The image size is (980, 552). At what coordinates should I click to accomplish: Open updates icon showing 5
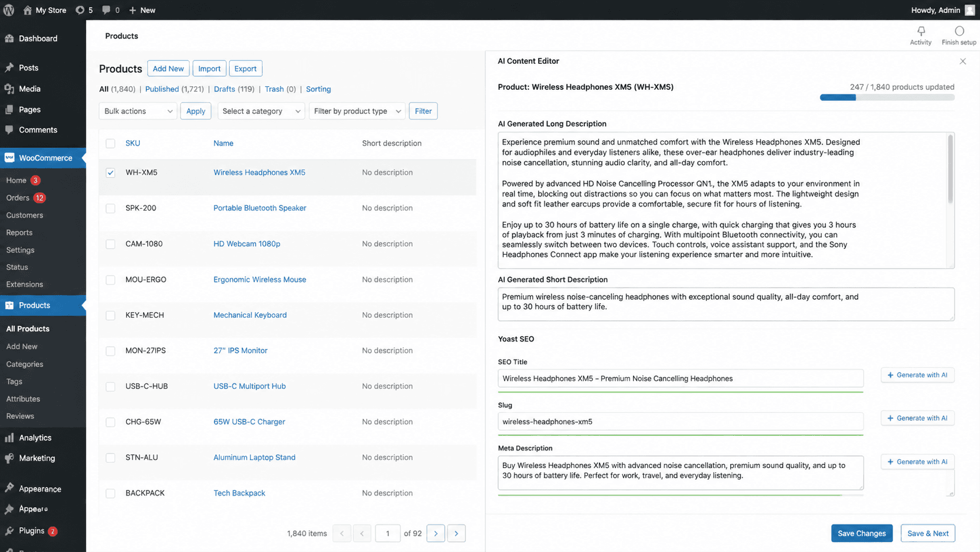[80, 10]
